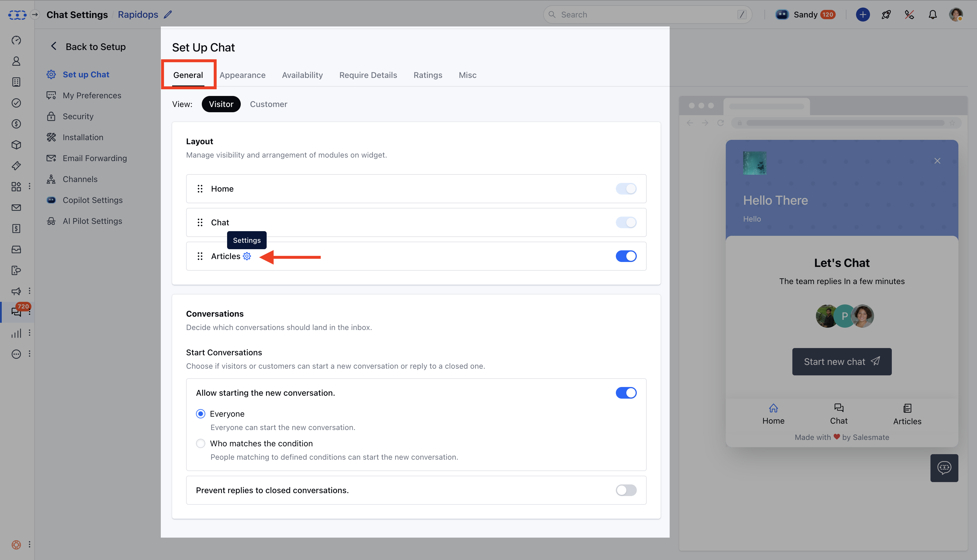The image size is (977, 560).
Task: Turn off Allow starting the new conversation
Action: 626,393
